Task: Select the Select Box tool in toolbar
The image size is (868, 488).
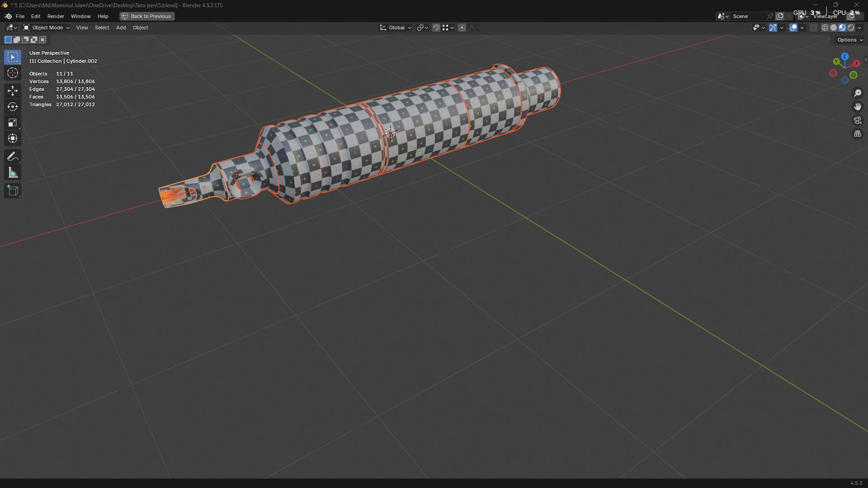Action: [x=13, y=57]
